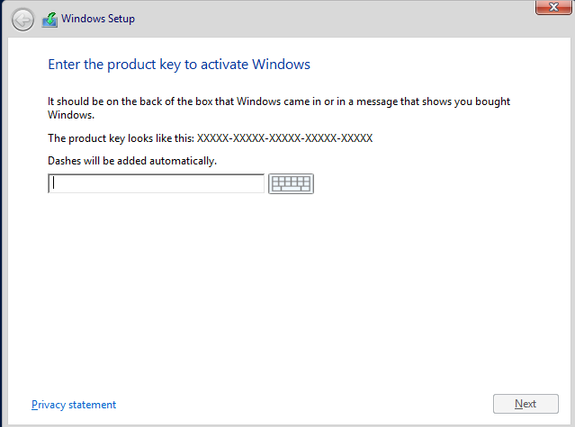Click the Windows Setup installer icon
Image resolution: width=575 pixels, height=427 pixels.
[50, 19]
